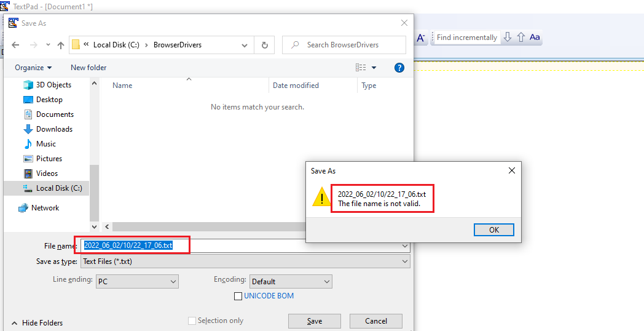Click the breadcrumb double chevron
The width and height of the screenshot is (644, 331).
click(86, 44)
